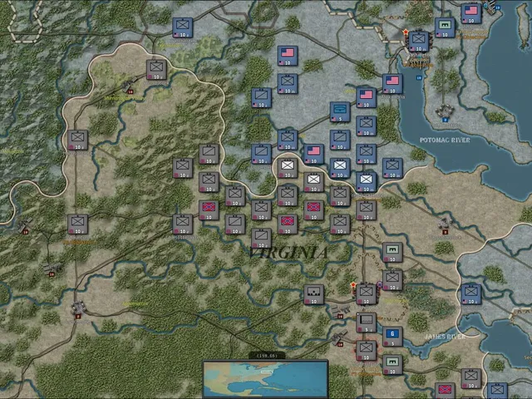This screenshot has width=532, height=399.
Task: Select the Union HQ flag beside the balloon unit
Action: [x=366, y=98]
